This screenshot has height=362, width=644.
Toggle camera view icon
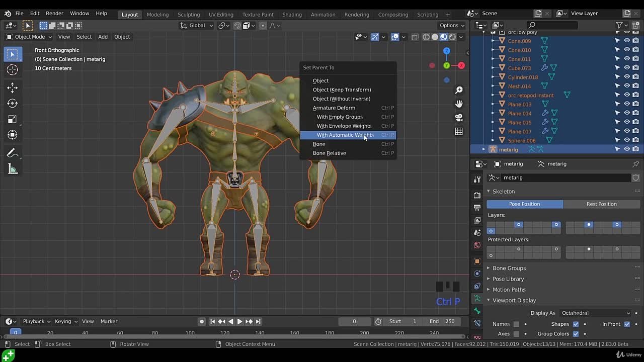click(459, 118)
